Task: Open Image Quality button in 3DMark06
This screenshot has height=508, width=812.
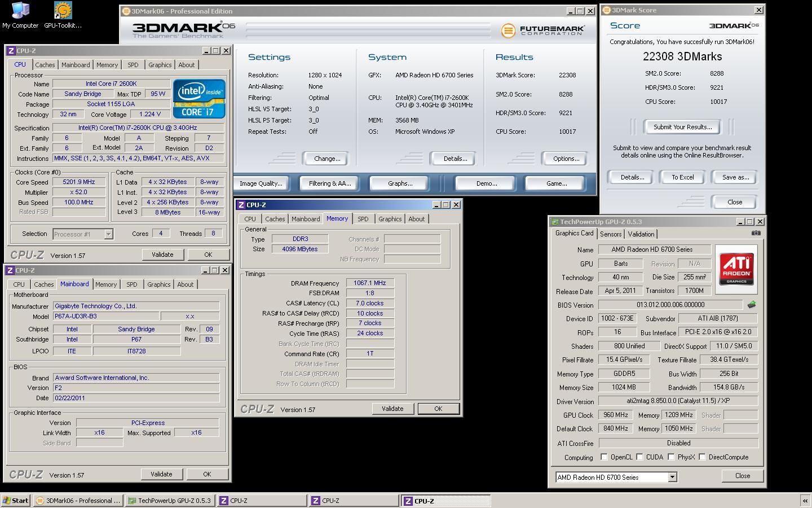Action: pos(261,183)
